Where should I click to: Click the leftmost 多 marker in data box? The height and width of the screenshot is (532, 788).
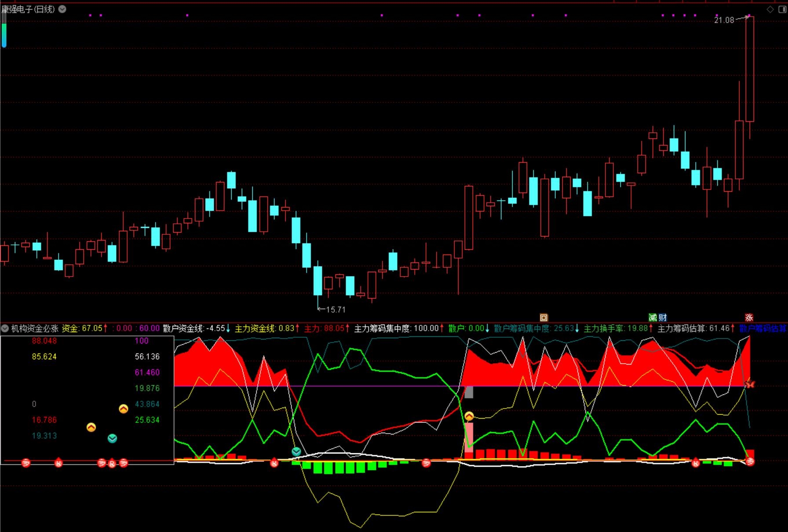tap(26, 463)
